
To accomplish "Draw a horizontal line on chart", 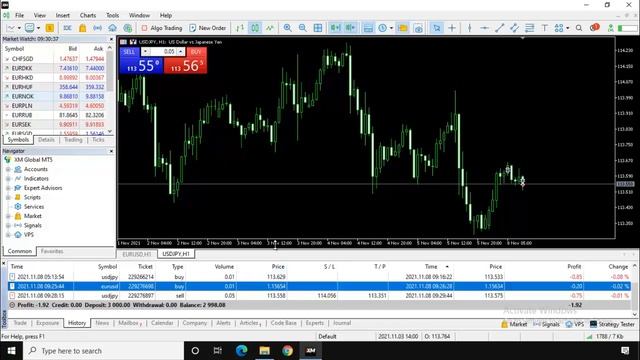I will pyautogui.click(x=484, y=28).
